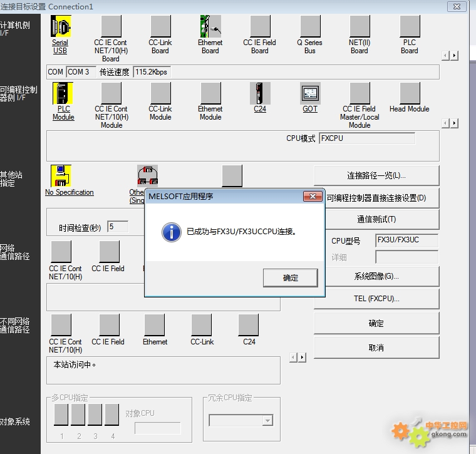Image resolution: width=476 pixels, height=454 pixels.
Task: Select Ethernet in the different network route
Action: click(x=155, y=325)
